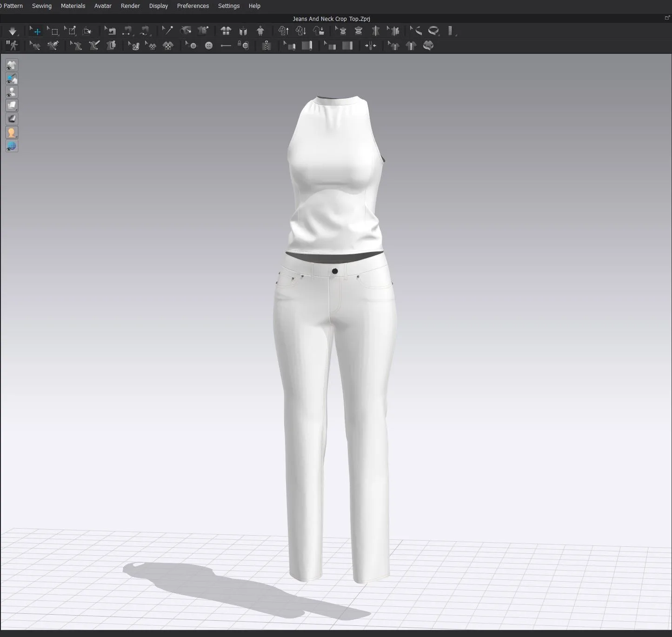The image size is (672, 637).
Task: Open the orange avatar skin style options
Action: 12,133
